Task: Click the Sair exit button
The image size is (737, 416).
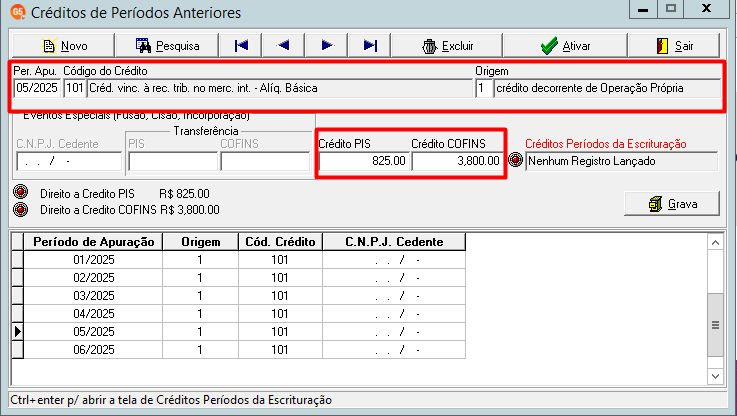Action: pos(674,46)
